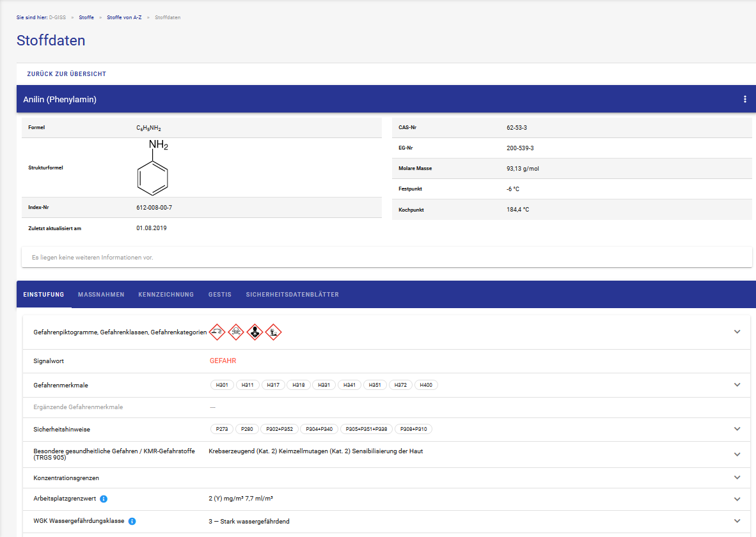Open the H331 hazard chip
The height and width of the screenshot is (537, 756).
pyautogui.click(x=324, y=385)
